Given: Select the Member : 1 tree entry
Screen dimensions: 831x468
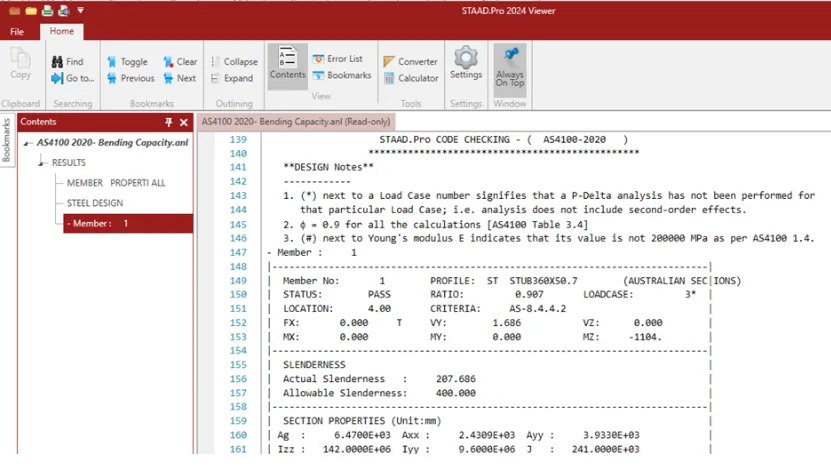Looking at the screenshot, I should pyautogui.click(x=128, y=224).
